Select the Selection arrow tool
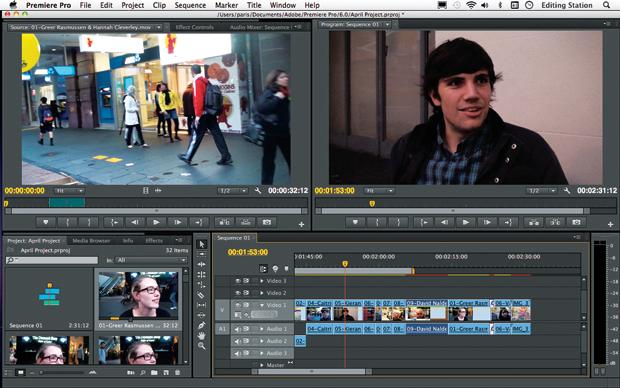This screenshot has width=620, height=388. pos(202,244)
